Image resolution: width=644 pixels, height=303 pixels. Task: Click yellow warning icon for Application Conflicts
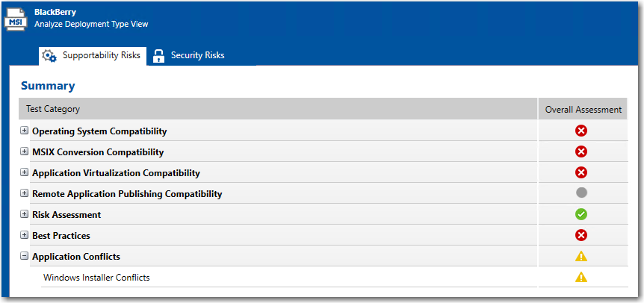(x=581, y=257)
